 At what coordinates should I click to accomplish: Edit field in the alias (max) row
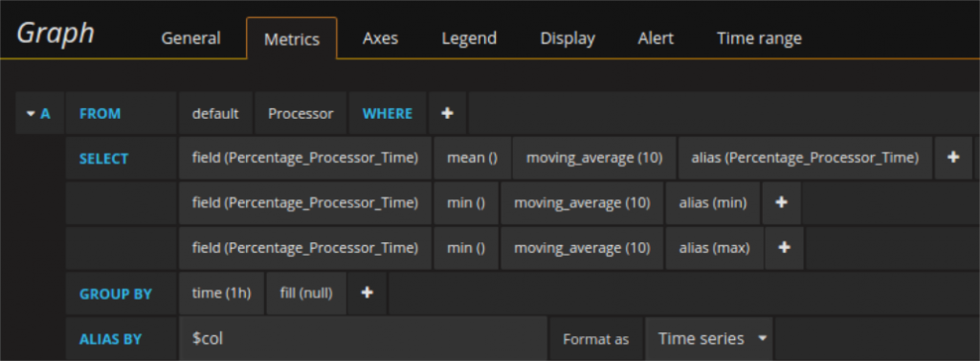point(305,248)
